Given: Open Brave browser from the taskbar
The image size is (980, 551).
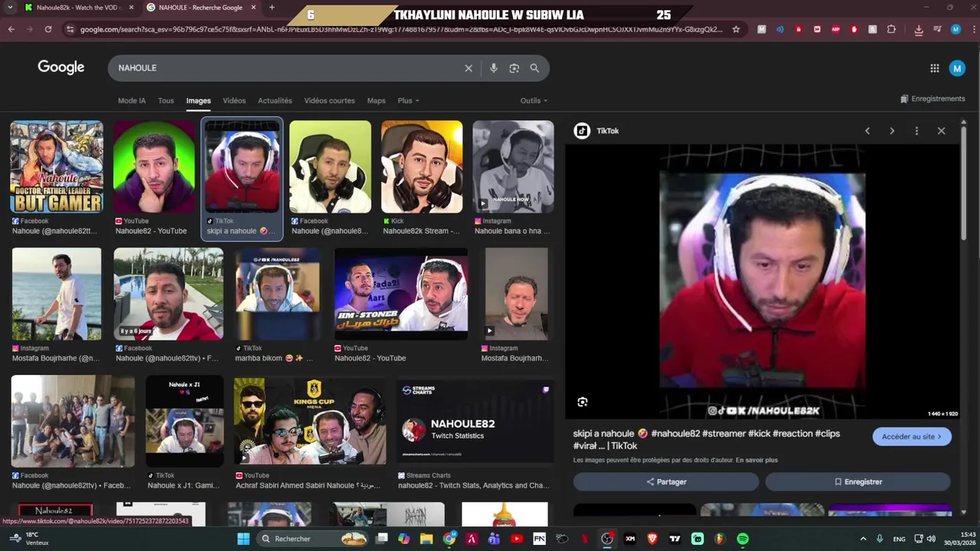Looking at the screenshot, I should (x=652, y=539).
